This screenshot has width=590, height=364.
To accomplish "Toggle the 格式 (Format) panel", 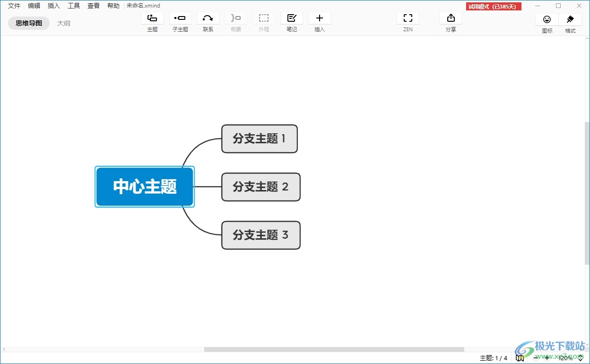I will [570, 19].
